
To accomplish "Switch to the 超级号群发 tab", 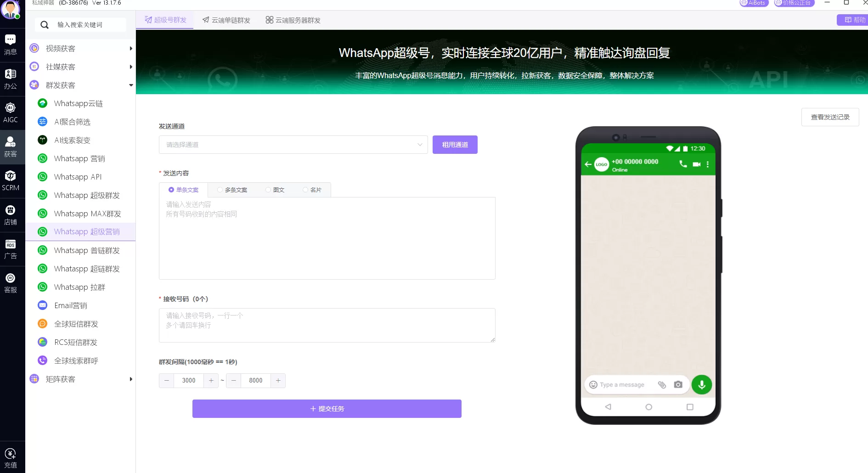I will tap(165, 20).
